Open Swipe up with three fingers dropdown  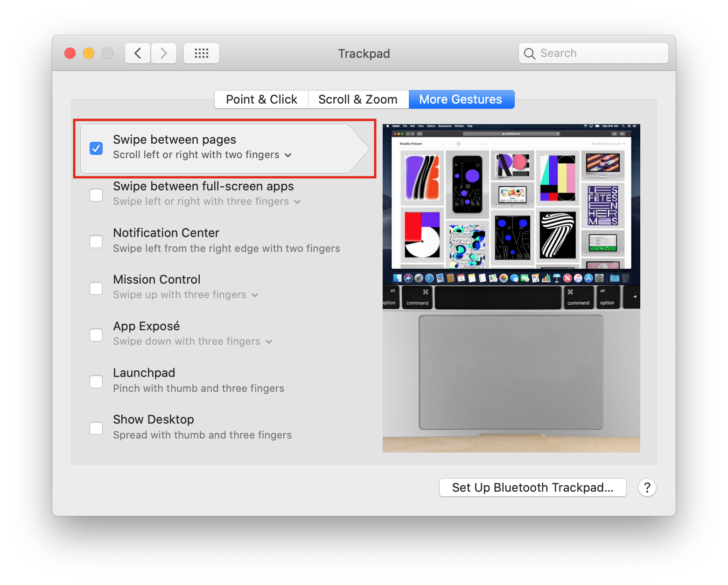[255, 295]
